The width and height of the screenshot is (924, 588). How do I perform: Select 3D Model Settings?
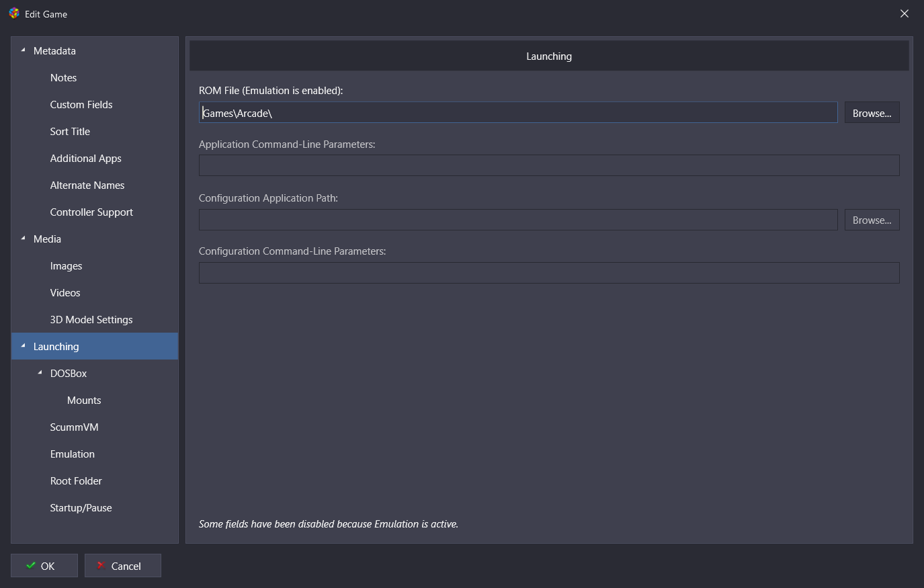click(91, 320)
